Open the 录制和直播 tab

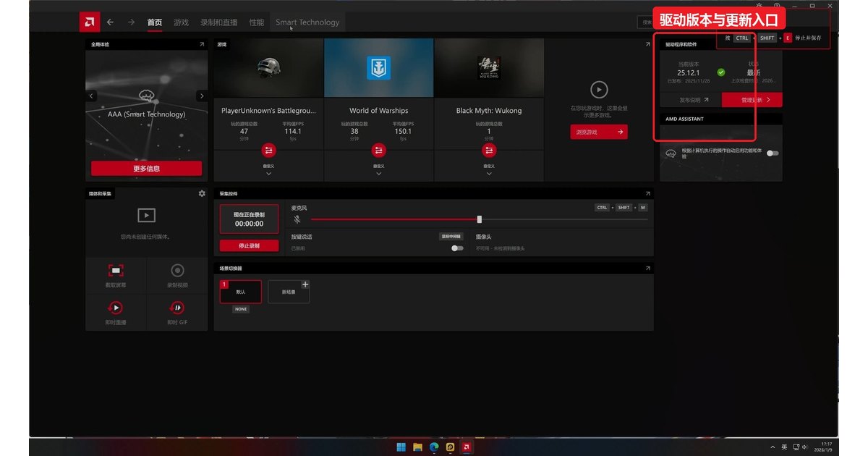(218, 22)
